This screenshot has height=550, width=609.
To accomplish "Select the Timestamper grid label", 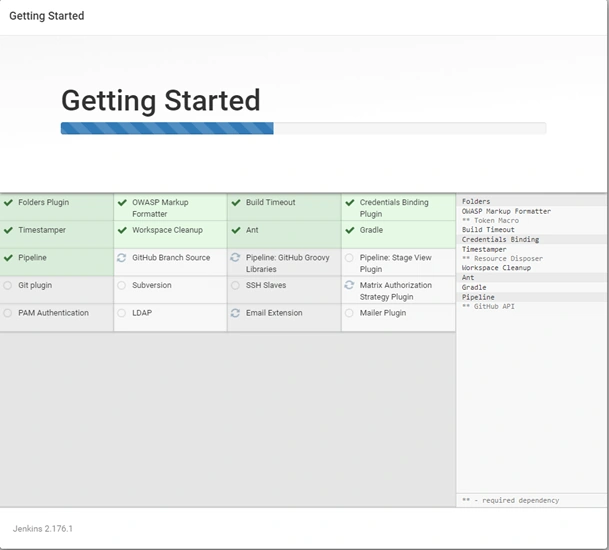I will point(42,230).
